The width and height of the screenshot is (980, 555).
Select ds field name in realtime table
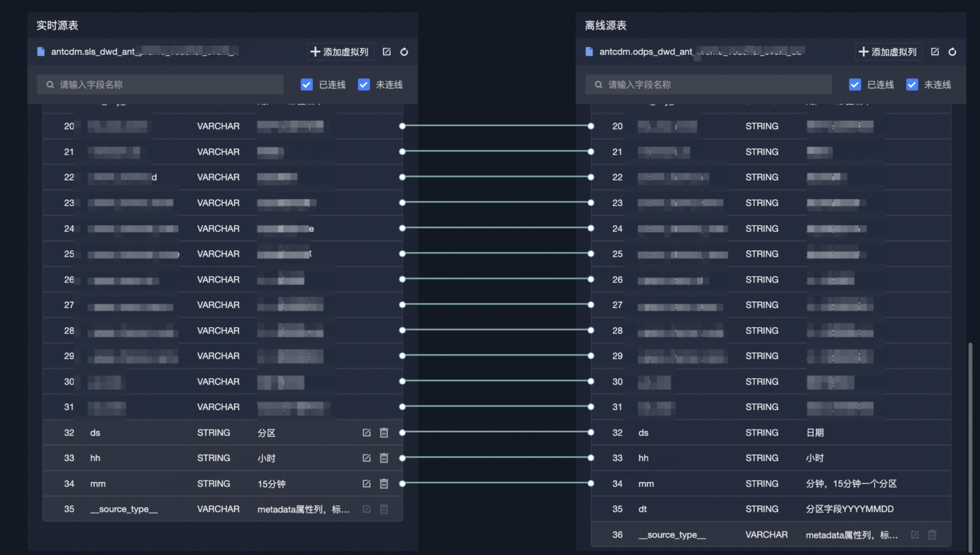pos(95,433)
